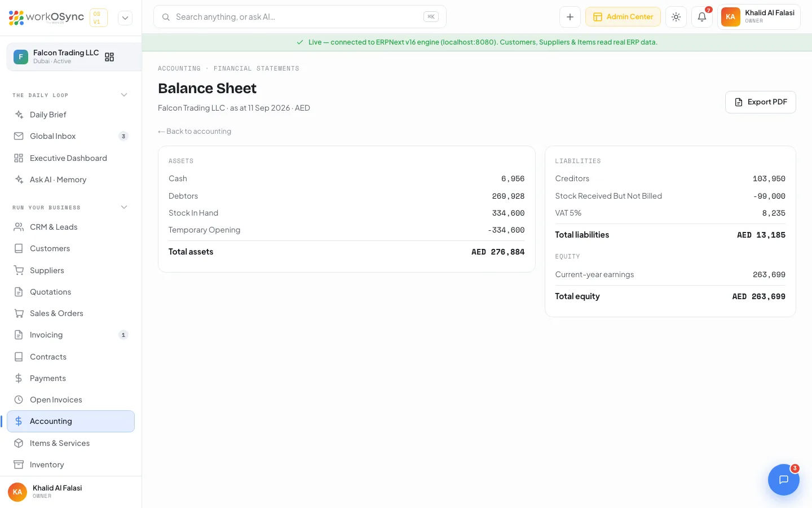Screen dimensions: 812x508
Task: Click the Items & Services box icon
Action: [19, 443]
